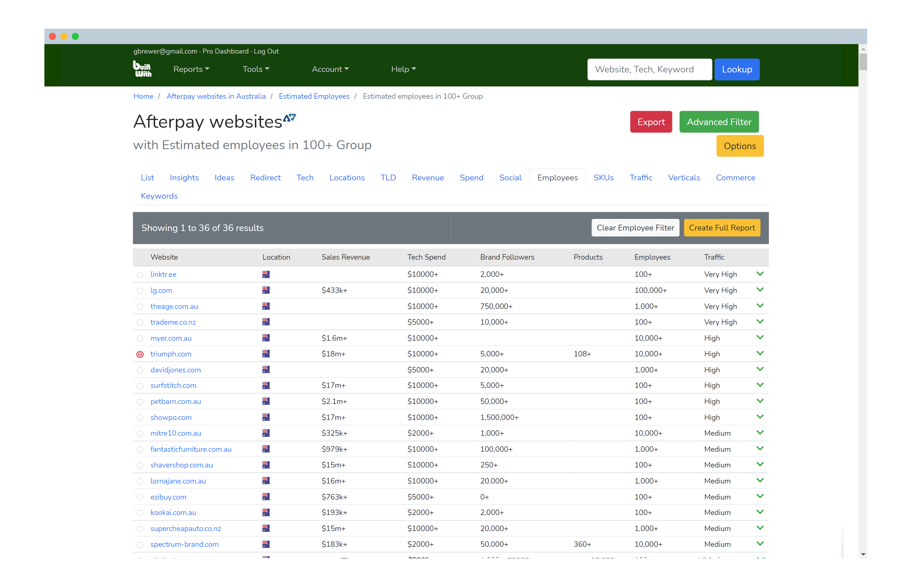Click the scrollbar up arrow
The width and height of the screenshot is (911, 588).
(x=863, y=49)
